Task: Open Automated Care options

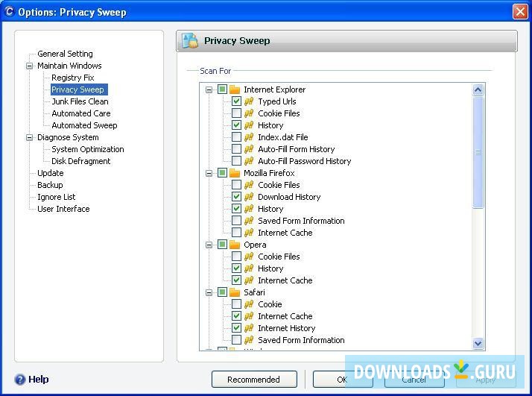Action: tap(80, 113)
